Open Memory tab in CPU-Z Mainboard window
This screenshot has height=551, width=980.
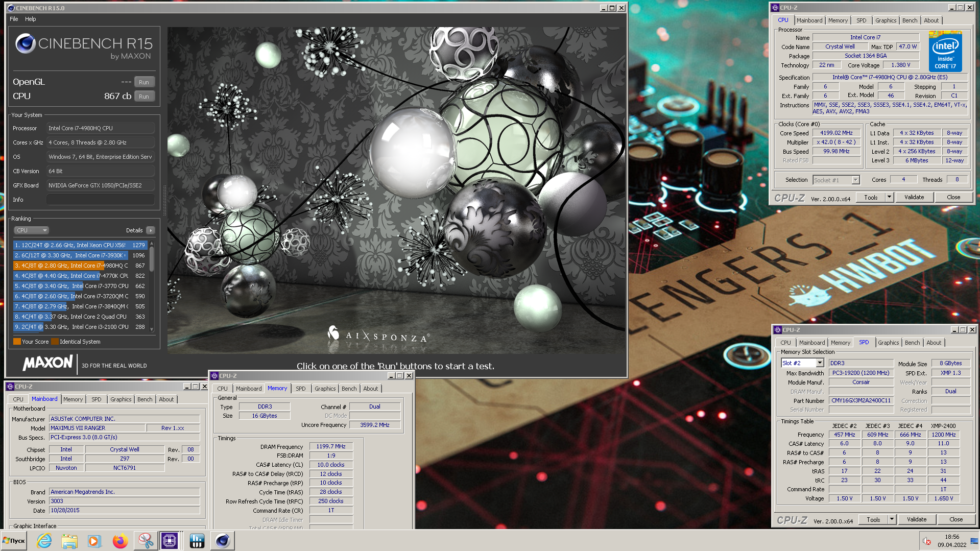coord(73,399)
